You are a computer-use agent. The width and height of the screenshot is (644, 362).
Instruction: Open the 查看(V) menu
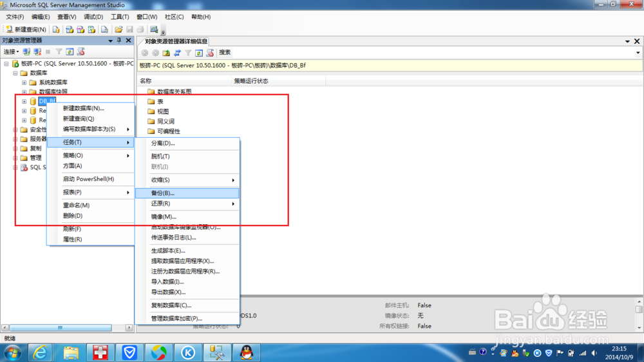pos(66,17)
